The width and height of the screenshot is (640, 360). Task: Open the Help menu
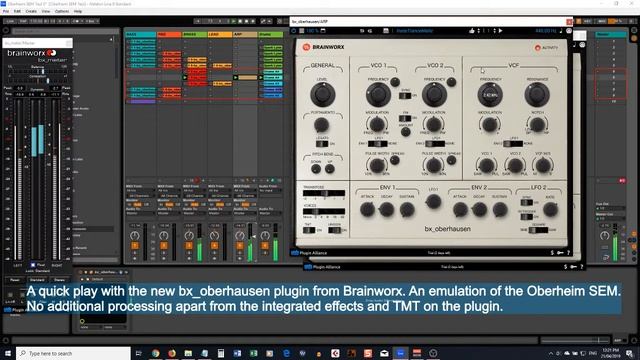pos(78,11)
